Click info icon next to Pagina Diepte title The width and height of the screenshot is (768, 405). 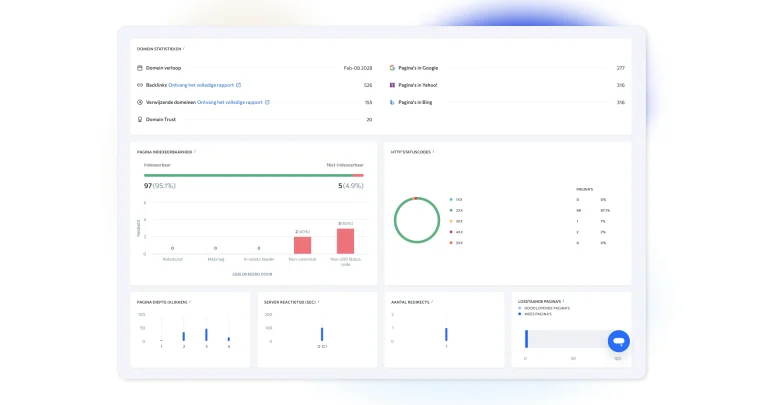(190, 302)
